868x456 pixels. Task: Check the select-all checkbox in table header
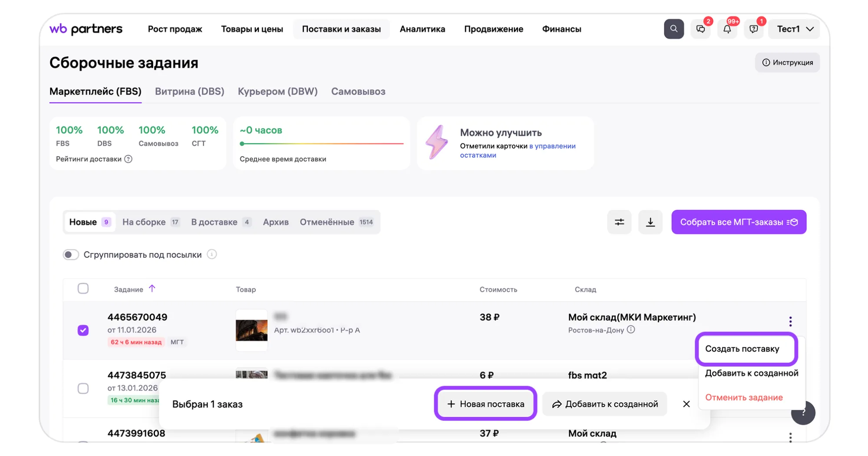coord(83,289)
